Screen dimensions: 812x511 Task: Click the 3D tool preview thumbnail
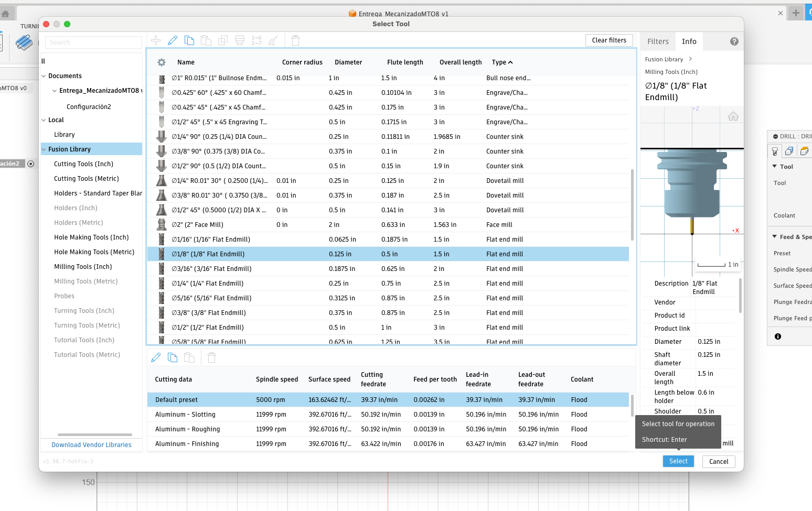tap(692, 191)
